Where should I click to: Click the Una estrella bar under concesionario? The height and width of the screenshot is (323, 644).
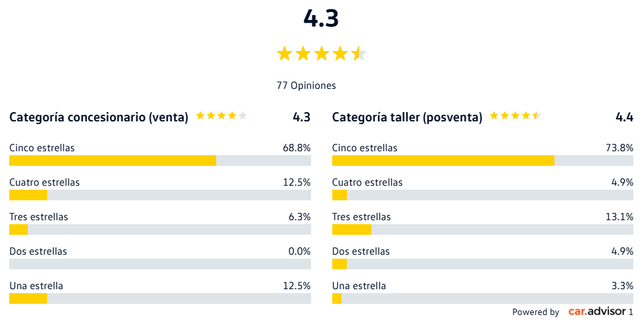tap(160, 298)
